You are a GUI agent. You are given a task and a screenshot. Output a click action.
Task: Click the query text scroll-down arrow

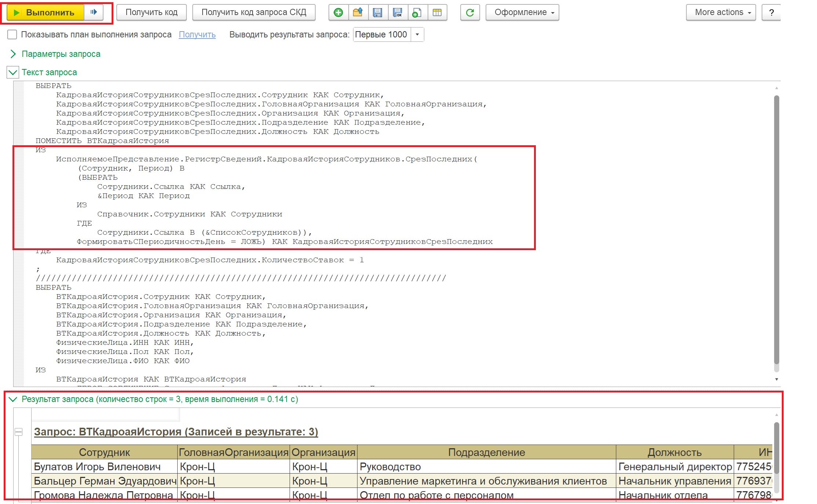click(776, 379)
